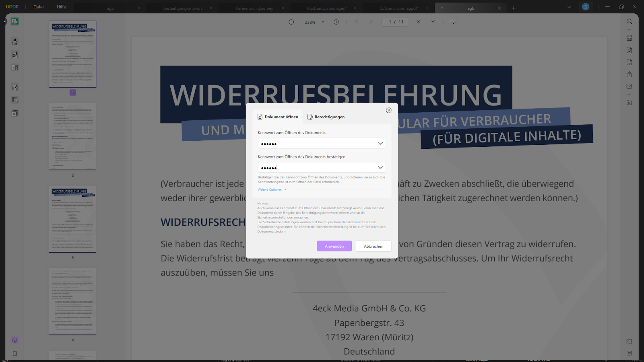This screenshot has height=362, width=644.
Task: Open the Crop pages tool
Action: point(15,100)
